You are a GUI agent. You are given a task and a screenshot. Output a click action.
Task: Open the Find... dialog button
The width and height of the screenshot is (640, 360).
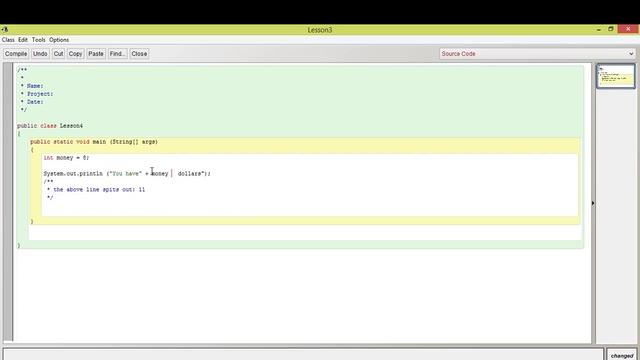118,54
